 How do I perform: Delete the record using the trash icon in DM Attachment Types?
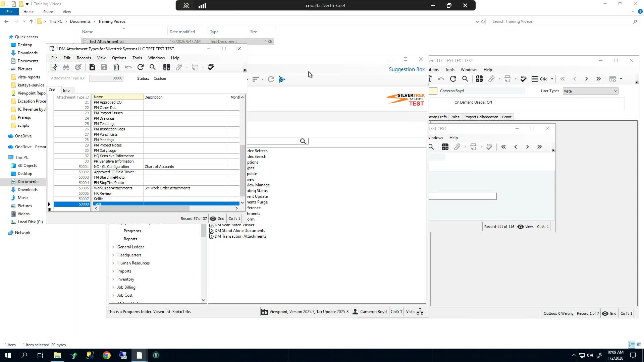tap(116, 67)
